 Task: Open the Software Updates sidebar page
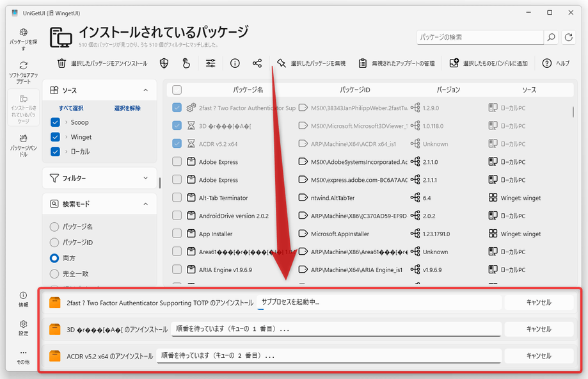click(23, 72)
